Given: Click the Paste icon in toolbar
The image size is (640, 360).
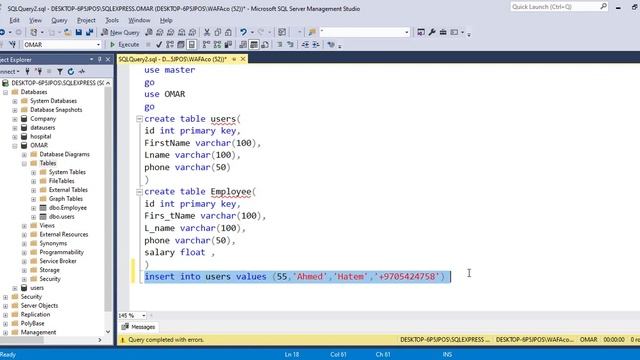Looking at the screenshot, I should (228, 32).
